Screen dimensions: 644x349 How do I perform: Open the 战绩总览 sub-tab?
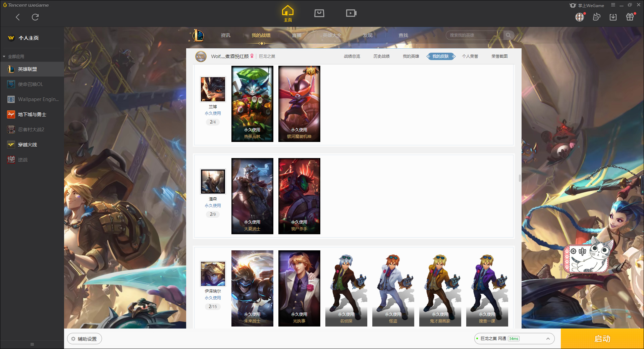pyautogui.click(x=352, y=56)
